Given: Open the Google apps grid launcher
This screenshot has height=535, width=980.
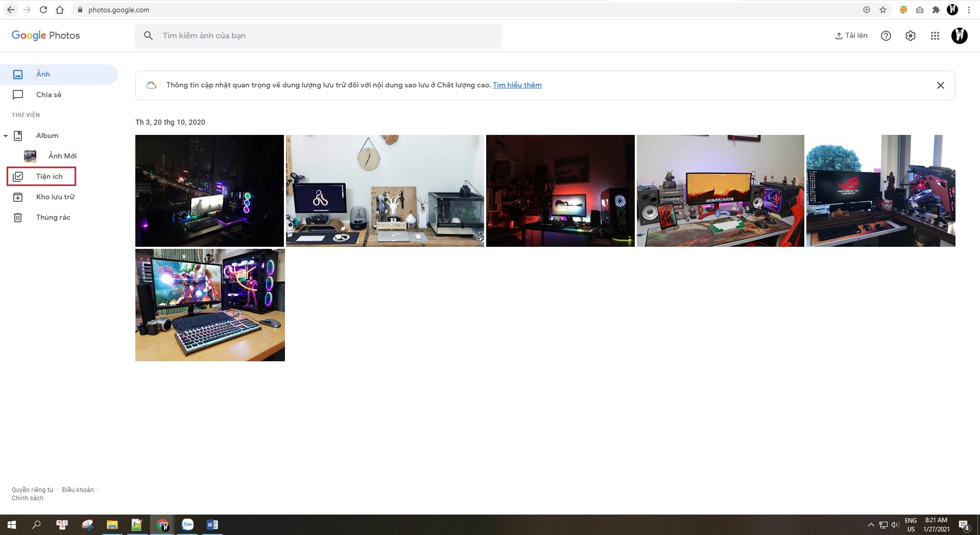Looking at the screenshot, I should [x=935, y=35].
